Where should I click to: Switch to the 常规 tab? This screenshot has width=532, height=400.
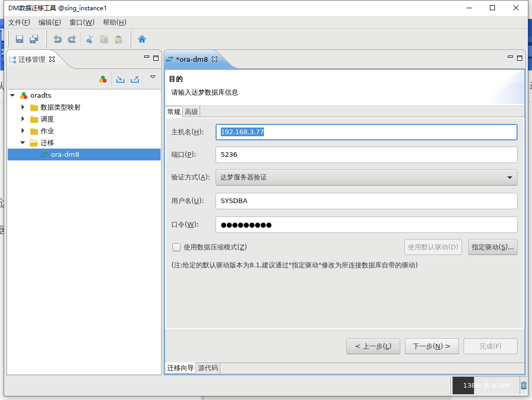174,112
